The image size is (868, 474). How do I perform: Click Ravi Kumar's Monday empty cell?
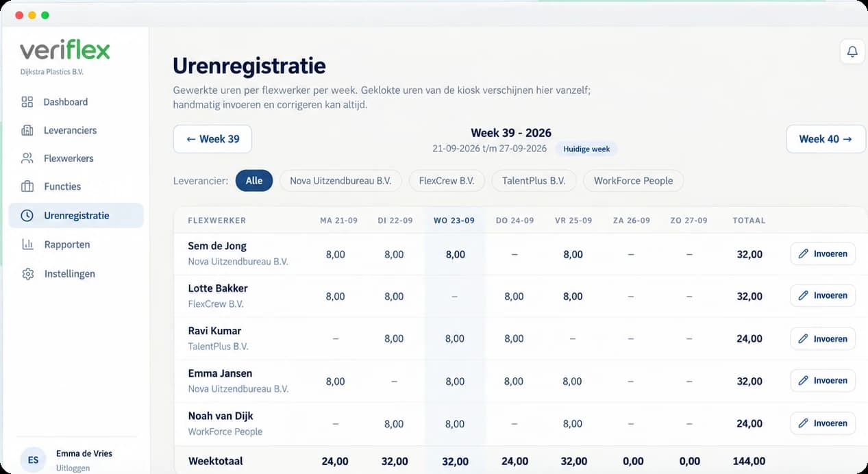[335, 339]
